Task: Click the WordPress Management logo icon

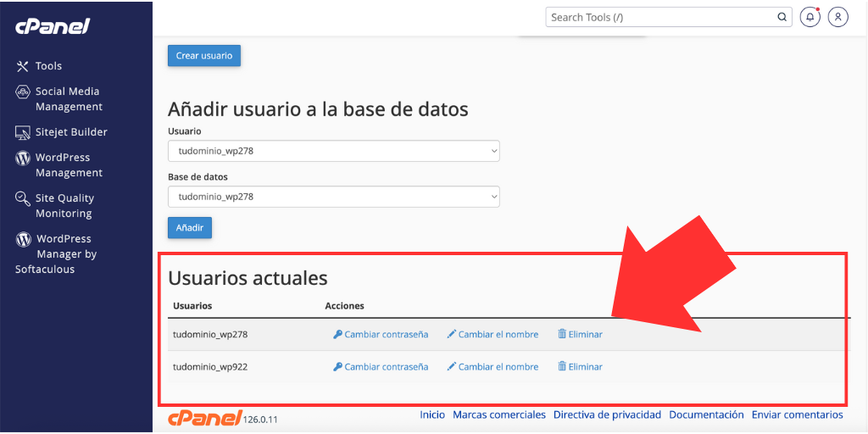Action: pyautogui.click(x=22, y=159)
